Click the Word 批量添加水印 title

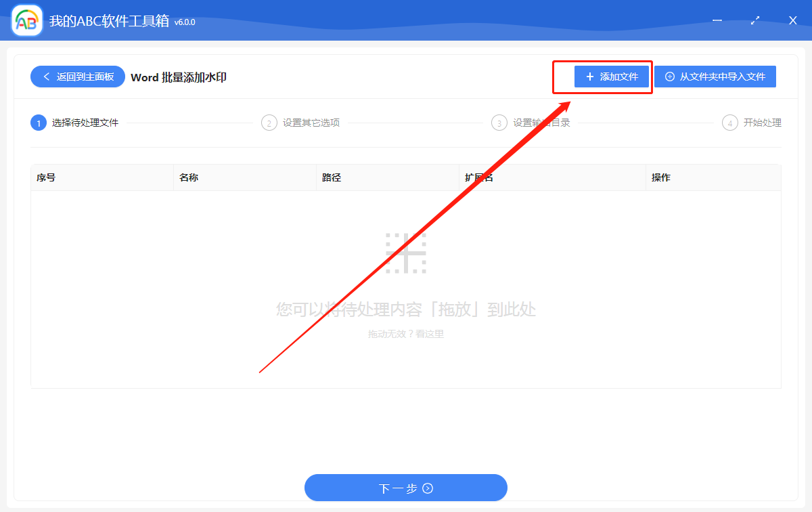(178, 77)
